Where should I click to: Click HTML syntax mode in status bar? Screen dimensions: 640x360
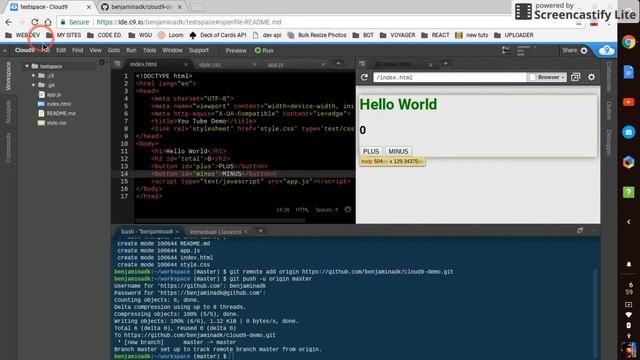click(302, 209)
